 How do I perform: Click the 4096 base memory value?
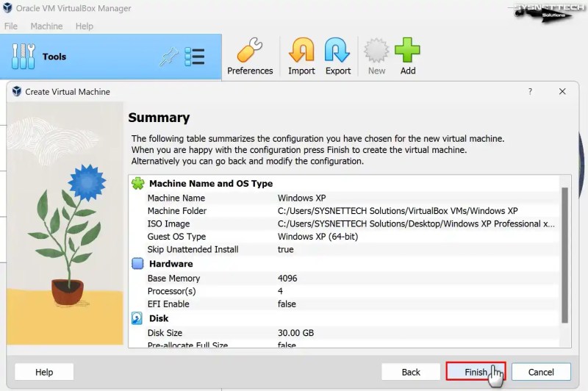point(287,278)
